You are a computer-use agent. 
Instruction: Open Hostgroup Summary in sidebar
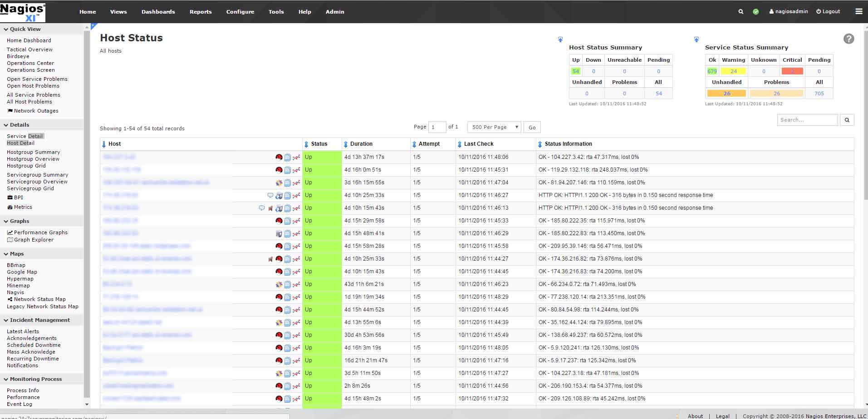(33, 152)
